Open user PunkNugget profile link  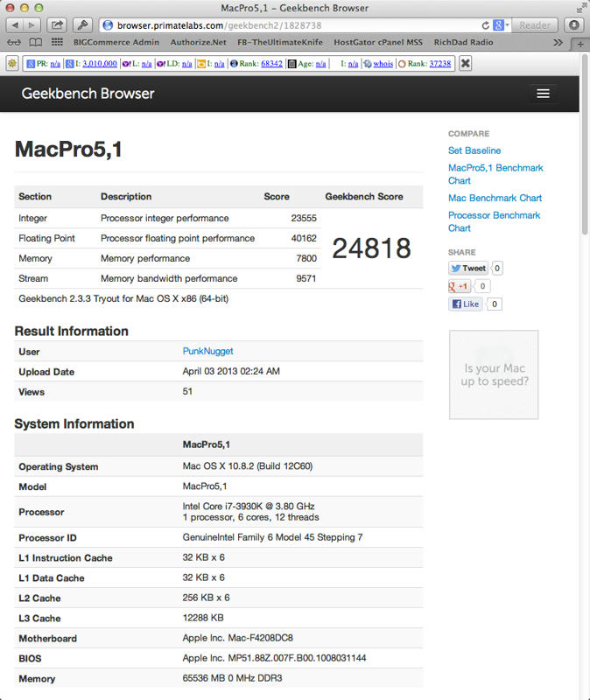[207, 351]
